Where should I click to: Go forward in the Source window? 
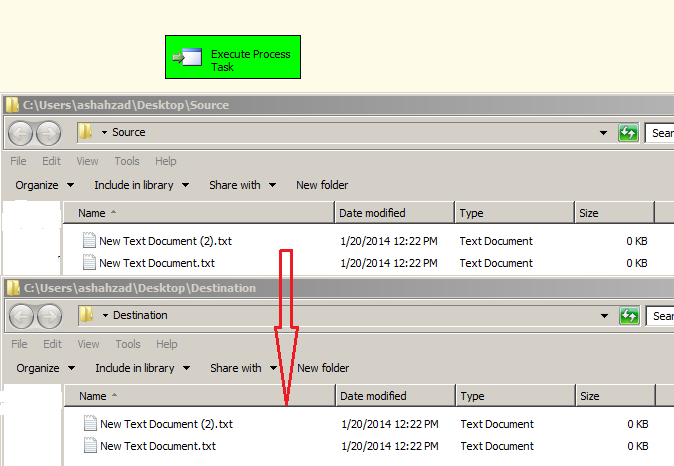[48, 133]
